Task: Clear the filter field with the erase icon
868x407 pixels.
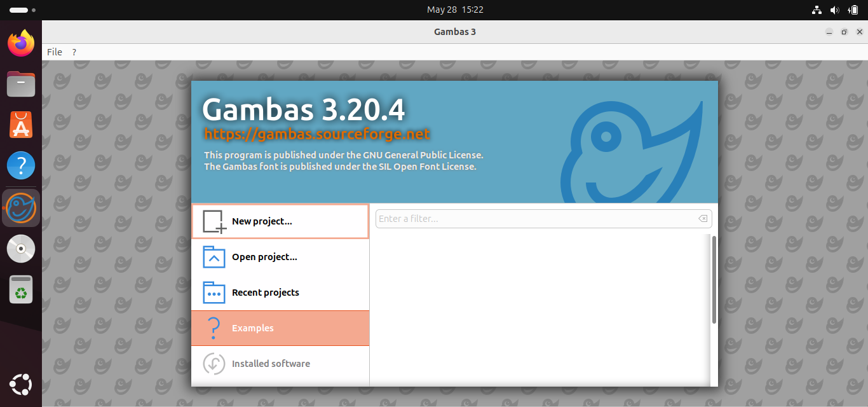Action: pos(703,219)
